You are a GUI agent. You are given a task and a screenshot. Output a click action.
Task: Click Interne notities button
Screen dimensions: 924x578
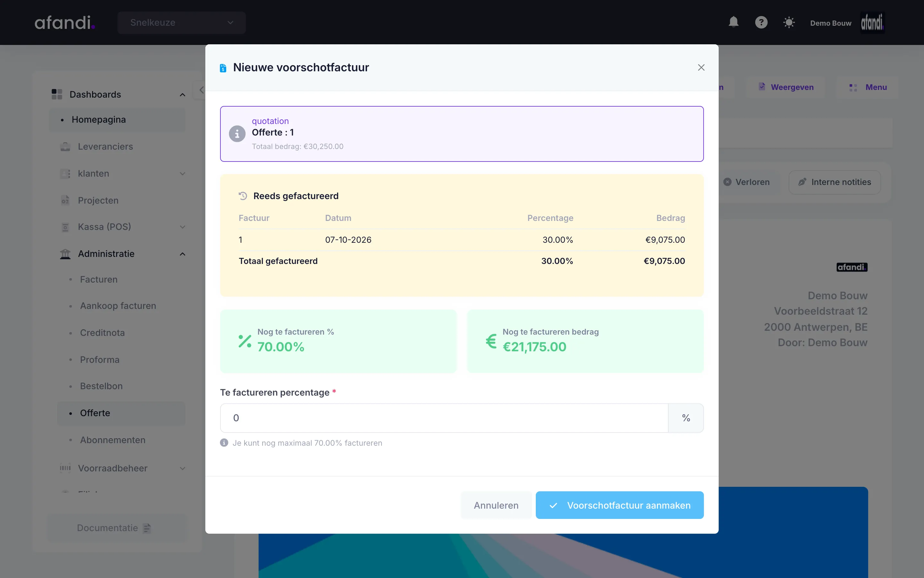pyautogui.click(x=835, y=182)
